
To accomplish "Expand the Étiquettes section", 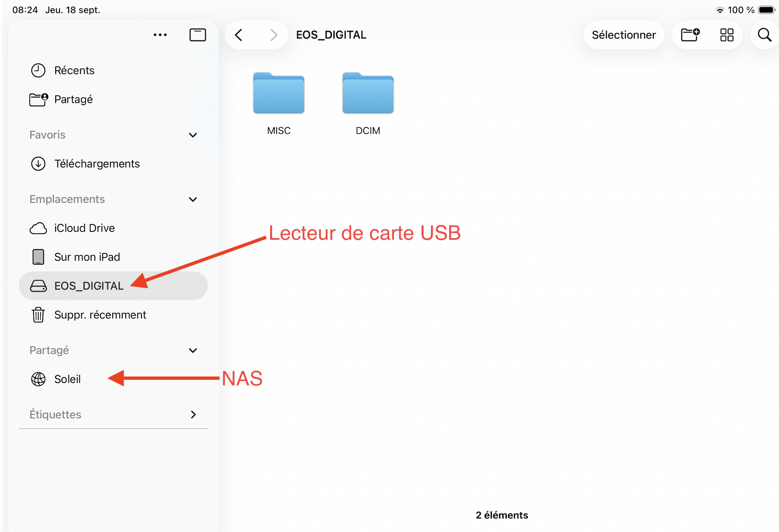I will 193,415.
